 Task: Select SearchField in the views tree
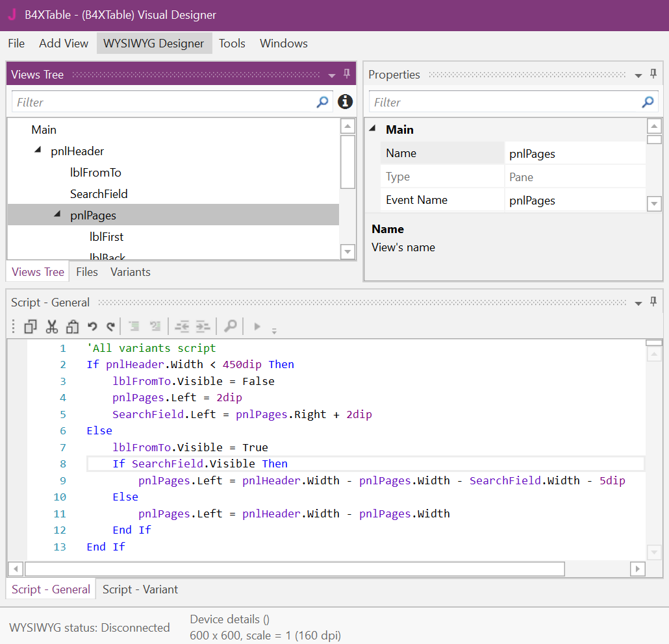pyautogui.click(x=99, y=193)
